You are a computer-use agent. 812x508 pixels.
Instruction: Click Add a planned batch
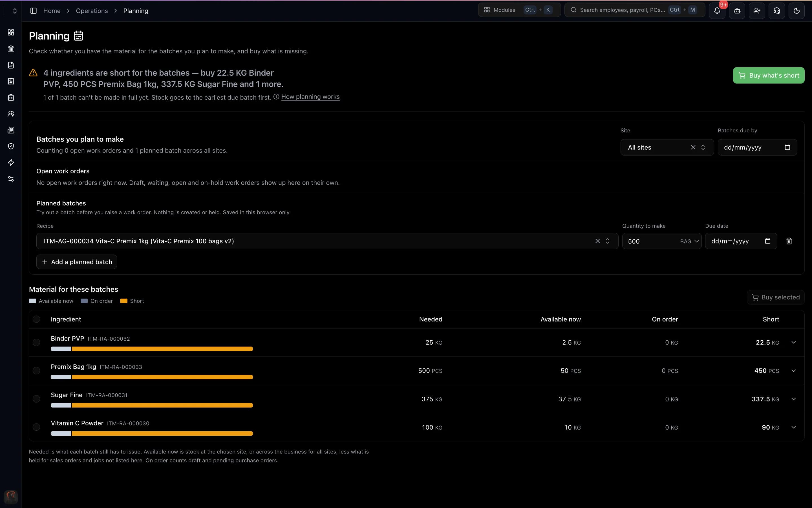click(x=76, y=262)
